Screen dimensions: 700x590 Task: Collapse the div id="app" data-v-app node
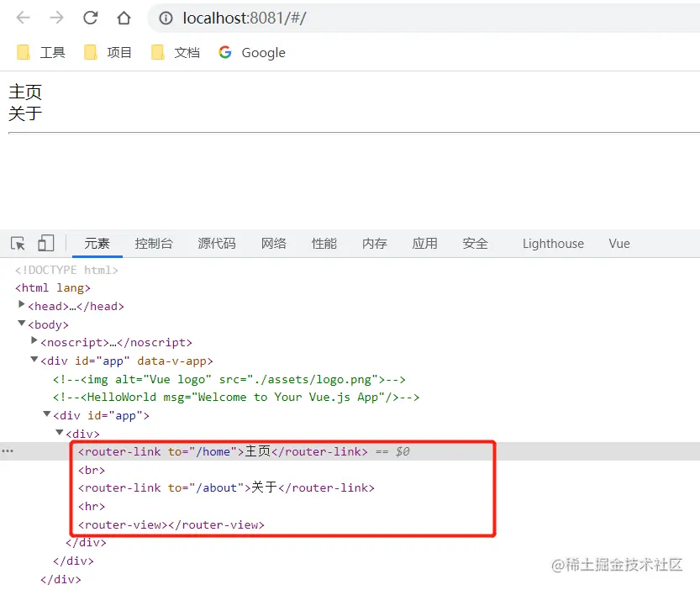[34, 359]
